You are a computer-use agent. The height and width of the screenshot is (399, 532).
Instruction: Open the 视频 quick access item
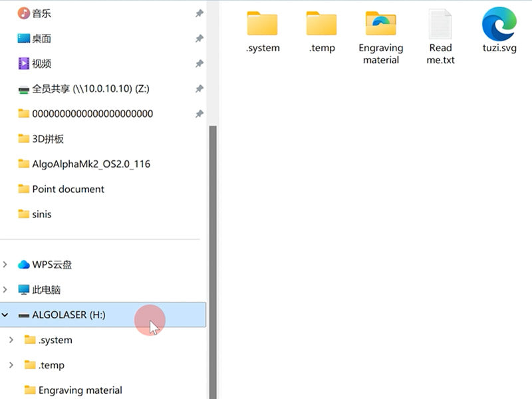click(x=41, y=64)
